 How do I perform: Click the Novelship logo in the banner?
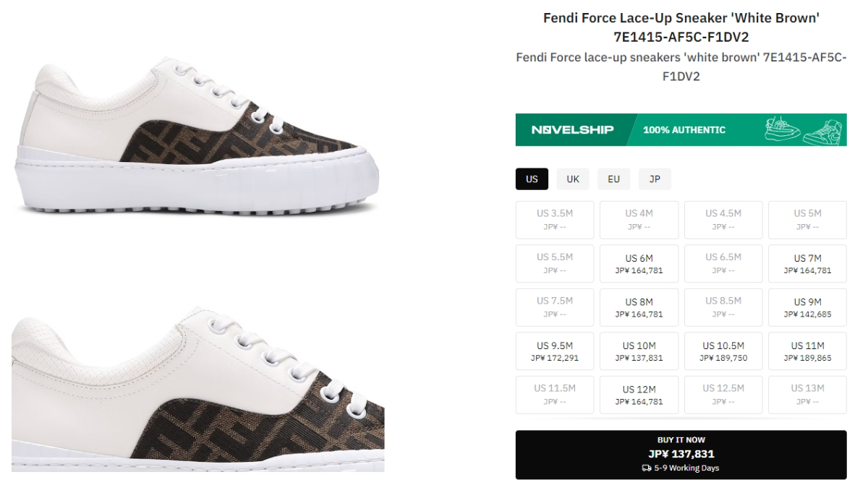click(572, 130)
